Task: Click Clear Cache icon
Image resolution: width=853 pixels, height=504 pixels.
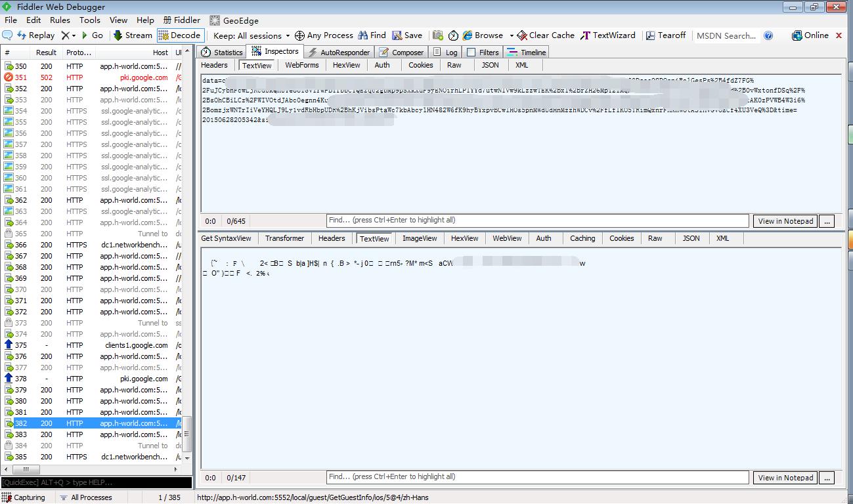Action: [x=522, y=35]
